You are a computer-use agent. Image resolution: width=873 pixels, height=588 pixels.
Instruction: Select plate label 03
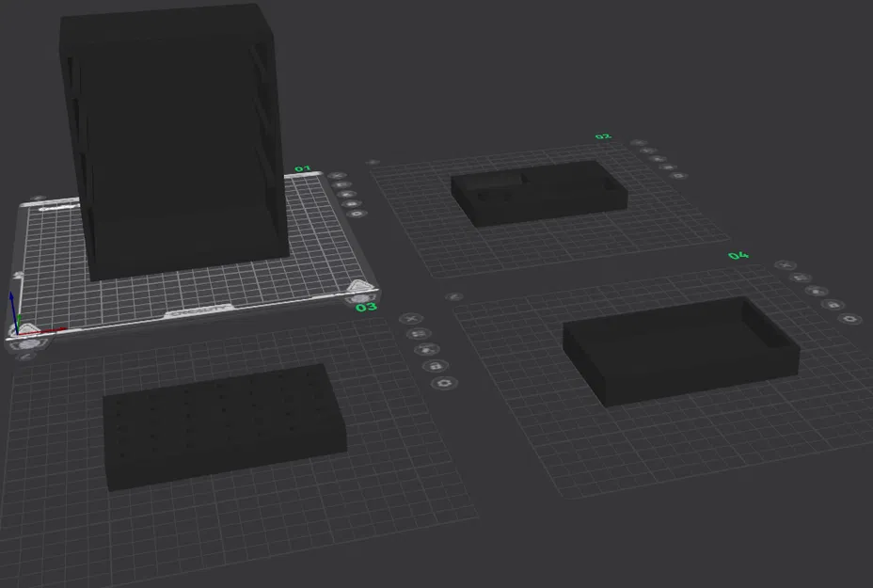pos(366,308)
